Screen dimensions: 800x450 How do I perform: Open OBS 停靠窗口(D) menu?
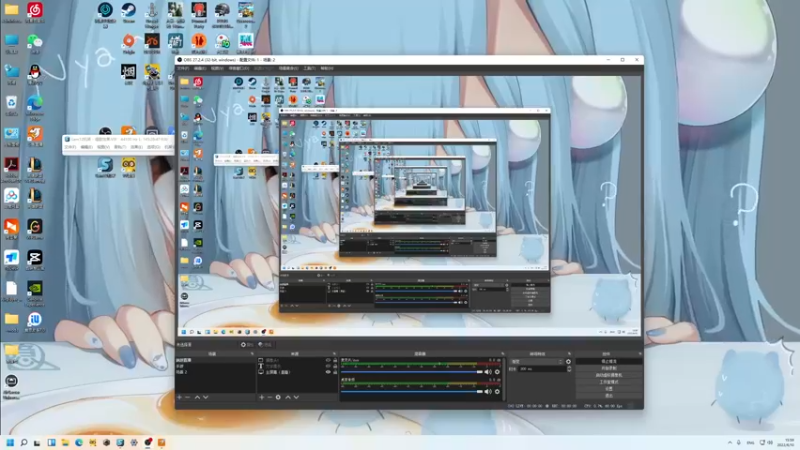coord(239,68)
